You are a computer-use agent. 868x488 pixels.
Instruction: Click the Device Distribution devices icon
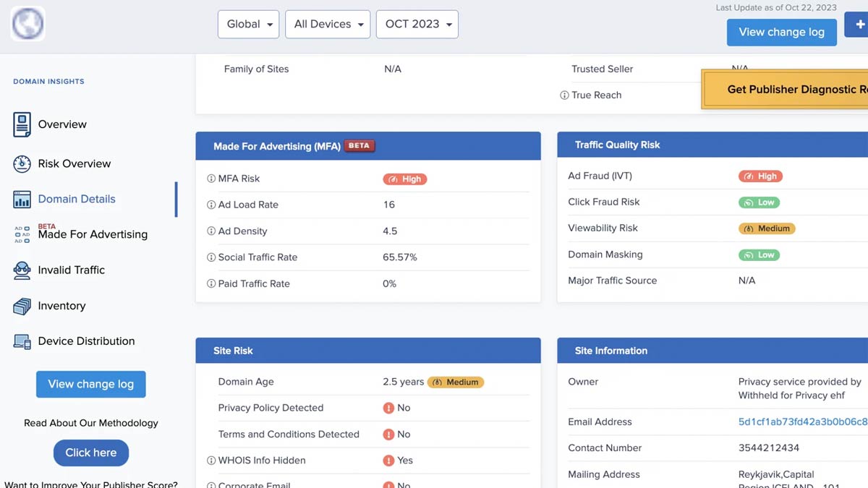[22, 341]
